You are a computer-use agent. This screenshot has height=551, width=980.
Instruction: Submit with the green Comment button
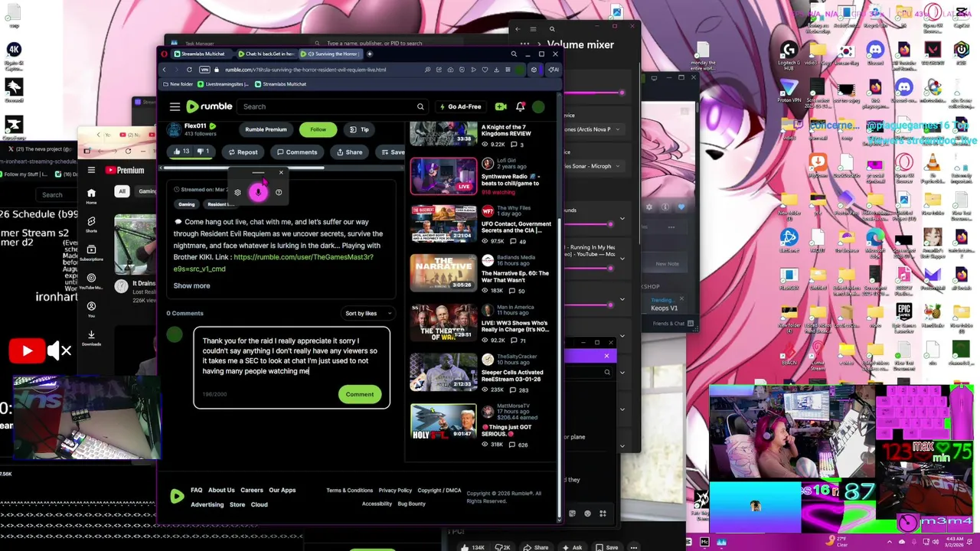359,394
